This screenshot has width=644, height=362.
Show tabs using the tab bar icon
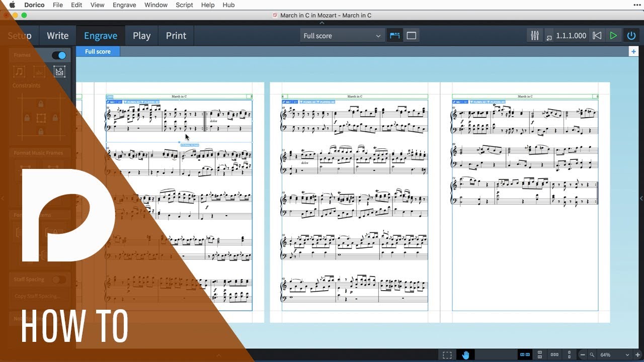click(394, 36)
